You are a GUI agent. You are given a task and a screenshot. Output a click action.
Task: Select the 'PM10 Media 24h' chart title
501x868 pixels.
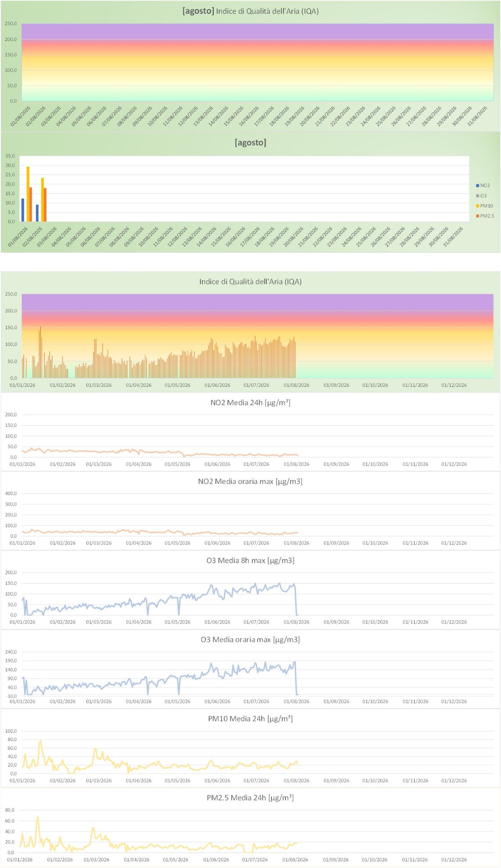click(x=250, y=719)
